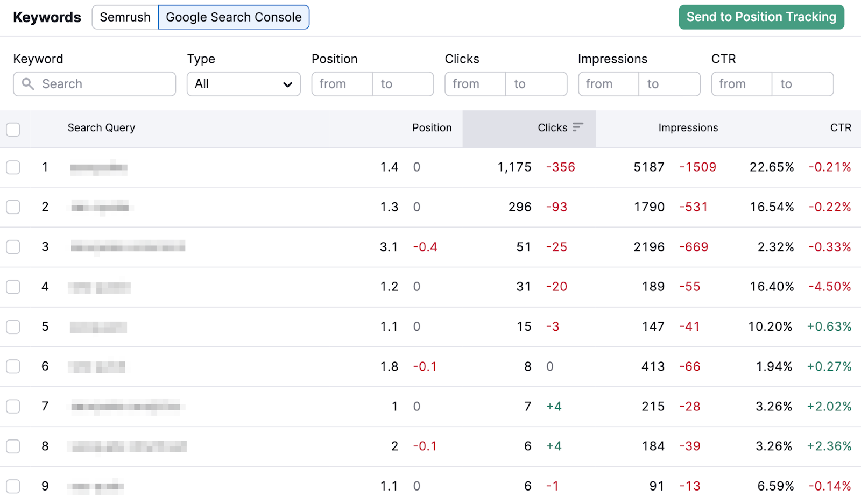This screenshot has width=861, height=504.
Task: Select the Google Search Console tab
Action: click(x=234, y=17)
